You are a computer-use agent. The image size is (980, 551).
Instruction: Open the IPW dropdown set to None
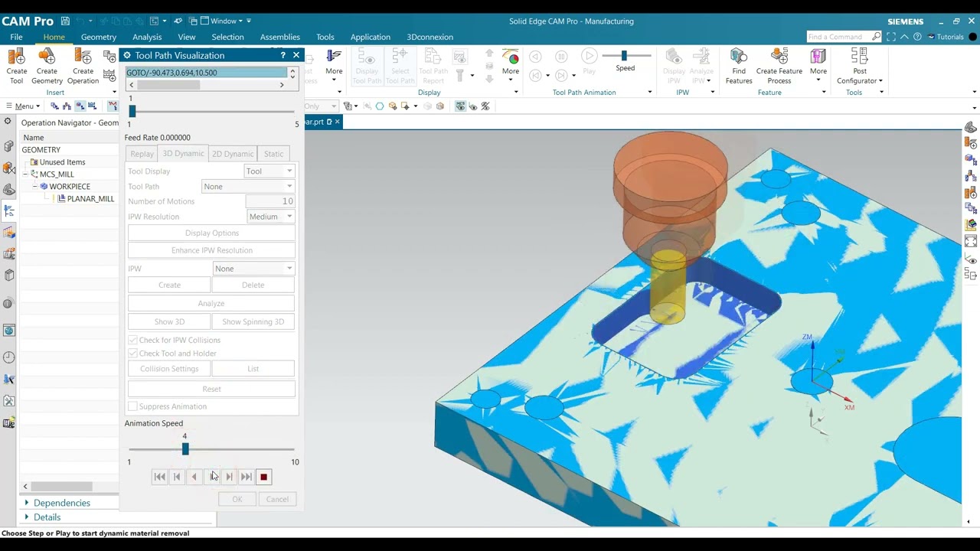253,269
